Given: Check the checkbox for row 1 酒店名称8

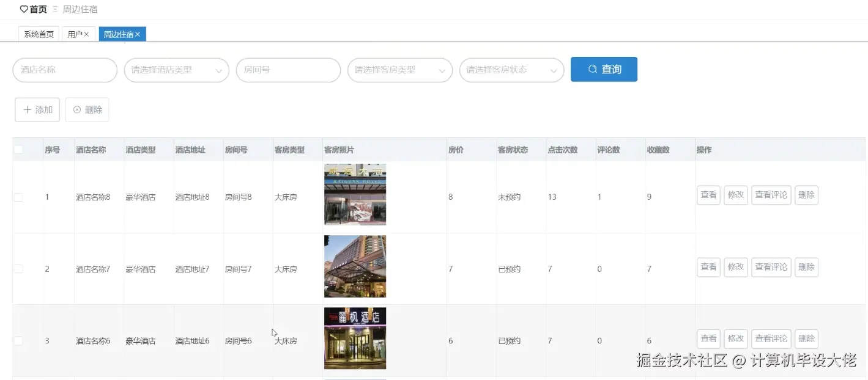Looking at the screenshot, I should 18,197.
